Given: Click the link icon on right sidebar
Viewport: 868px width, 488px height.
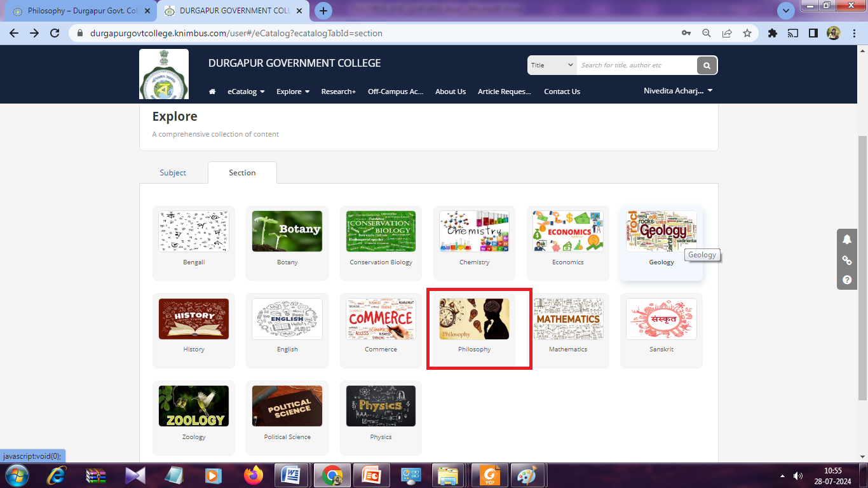Looking at the screenshot, I should [x=847, y=260].
